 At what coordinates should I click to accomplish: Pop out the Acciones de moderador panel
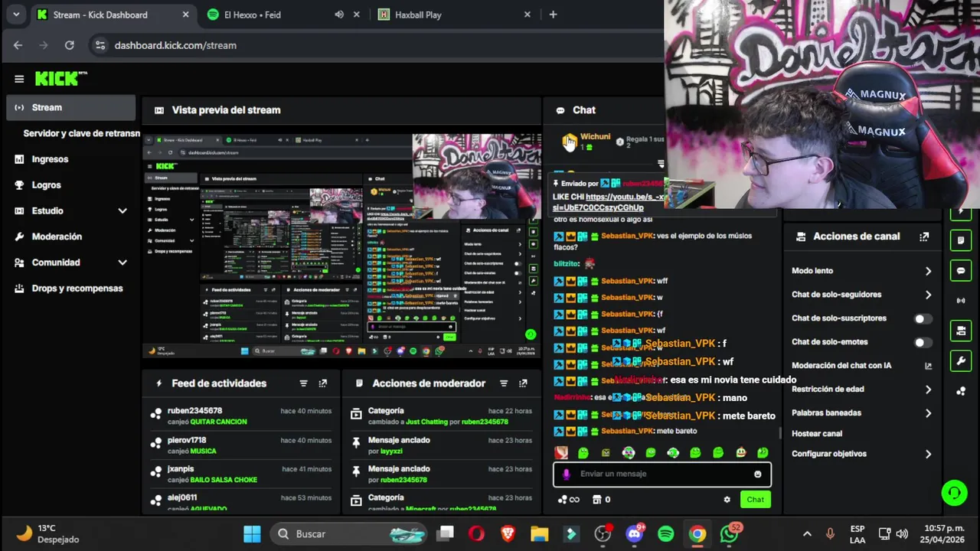(x=523, y=383)
